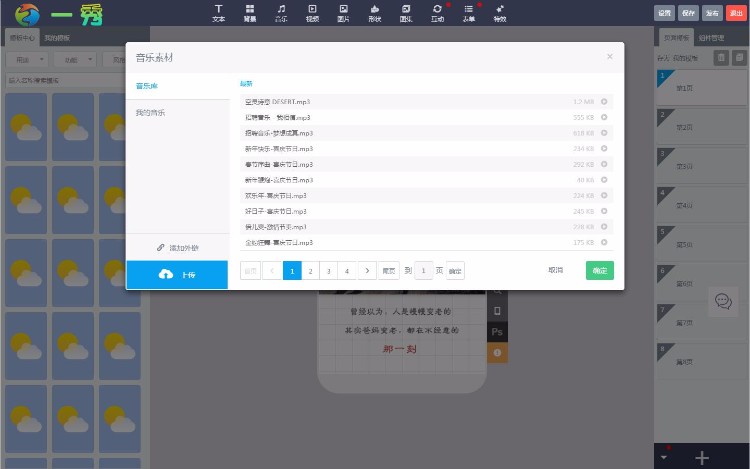The height and width of the screenshot is (469, 750).
Task: Play the preview for the 292 KB track
Action: point(604,164)
